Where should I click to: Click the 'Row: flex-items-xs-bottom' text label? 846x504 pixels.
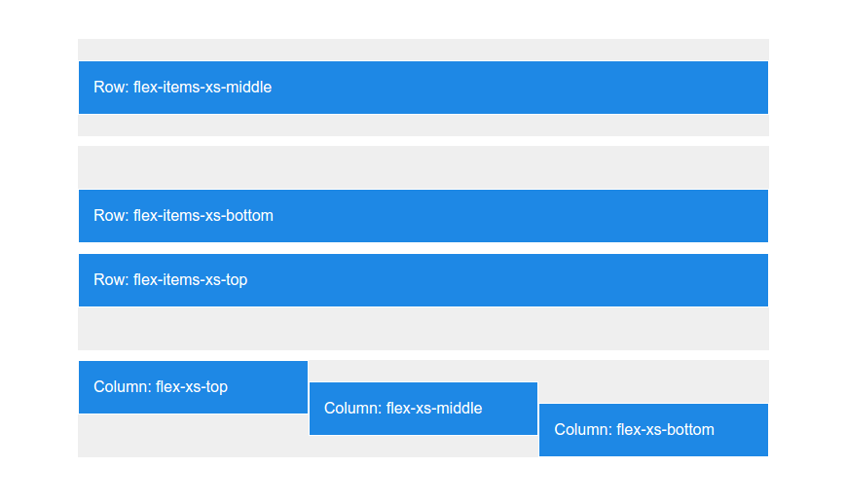[x=183, y=216]
